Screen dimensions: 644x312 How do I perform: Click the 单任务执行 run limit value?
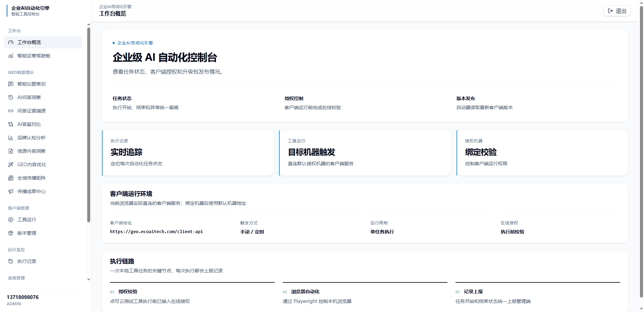click(x=382, y=232)
